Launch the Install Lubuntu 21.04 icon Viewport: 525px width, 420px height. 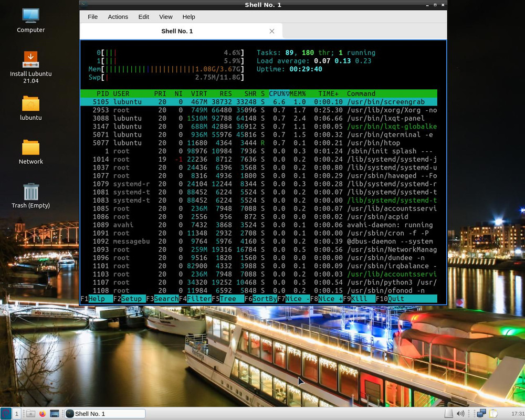coord(31,67)
